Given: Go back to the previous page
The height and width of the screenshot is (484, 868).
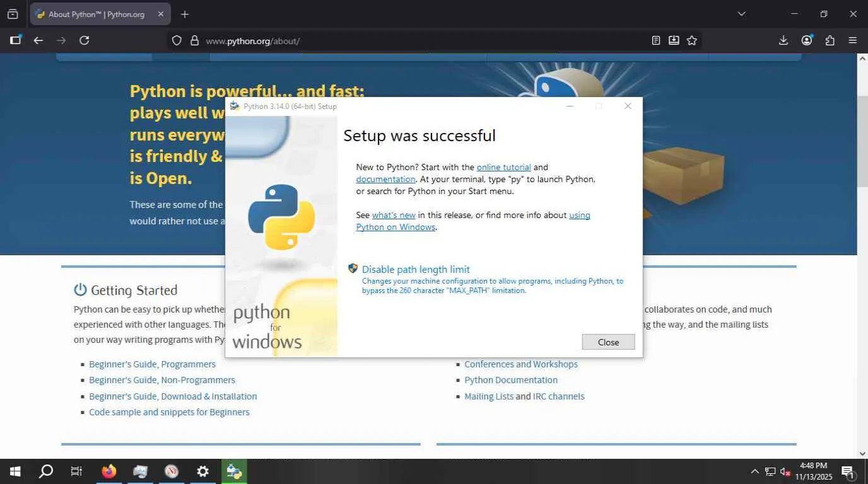Looking at the screenshot, I should (38, 40).
